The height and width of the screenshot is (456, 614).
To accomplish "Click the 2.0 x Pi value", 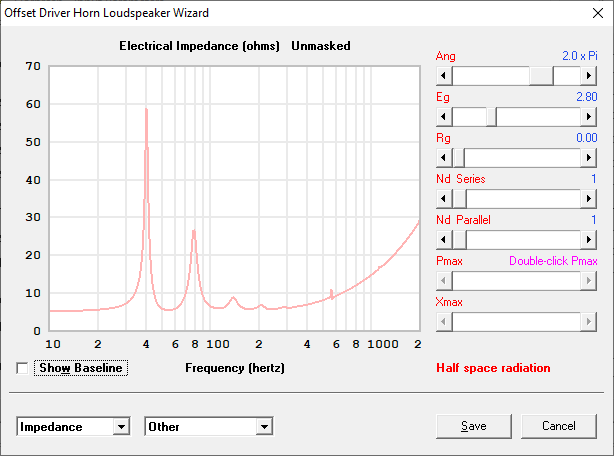I will coord(580,56).
